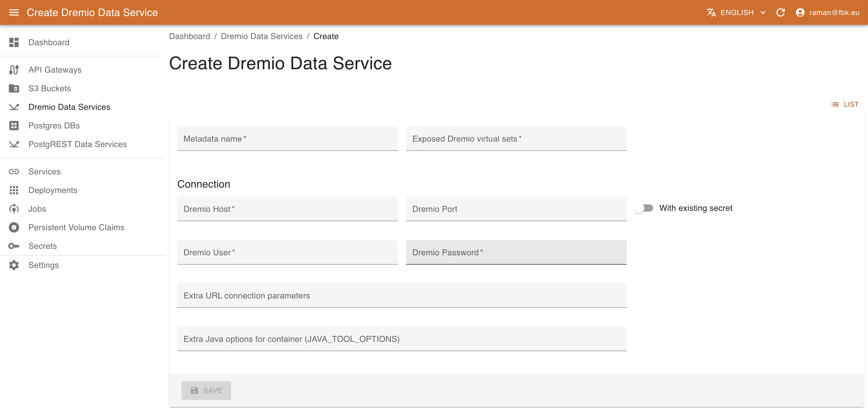Open API Gateways in the sidebar
The width and height of the screenshot is (868, 416).
tap(82, 70)
